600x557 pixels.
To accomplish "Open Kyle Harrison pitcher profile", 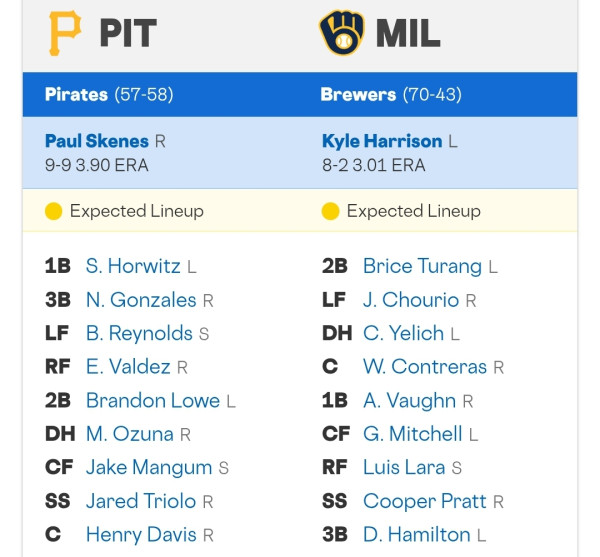I will click(382, 141).
